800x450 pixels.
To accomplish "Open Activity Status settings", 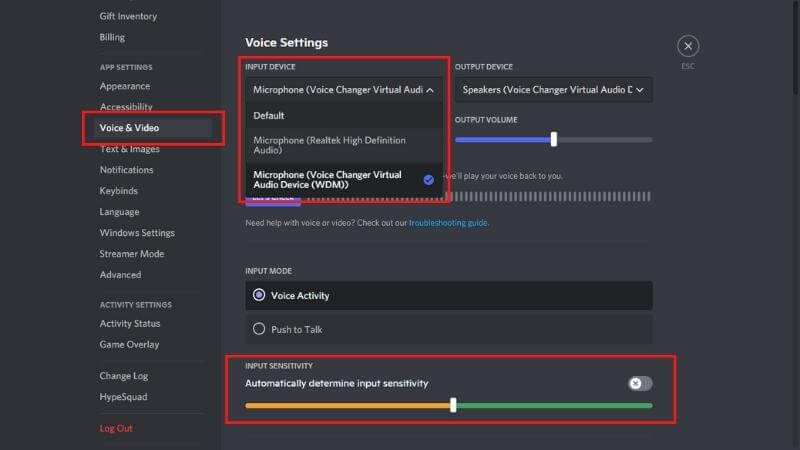I will click(x=130, y=323).
